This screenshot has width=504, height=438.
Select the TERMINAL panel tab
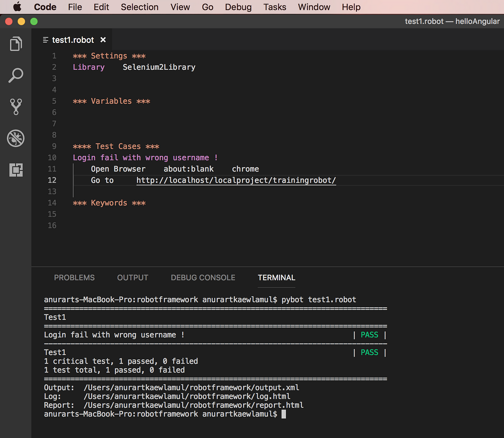coord(276,277)
